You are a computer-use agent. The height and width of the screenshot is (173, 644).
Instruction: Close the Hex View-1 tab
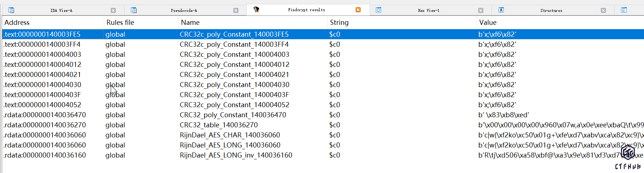pos(481,10)
